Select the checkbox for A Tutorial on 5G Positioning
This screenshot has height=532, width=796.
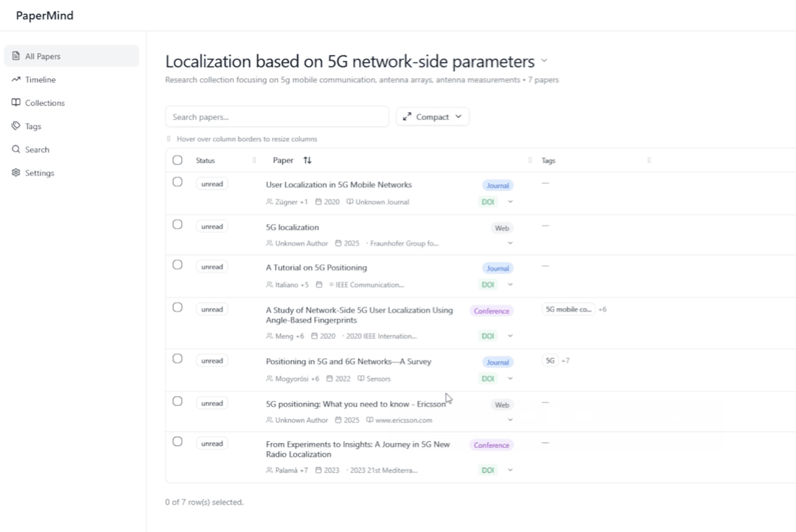178,265
